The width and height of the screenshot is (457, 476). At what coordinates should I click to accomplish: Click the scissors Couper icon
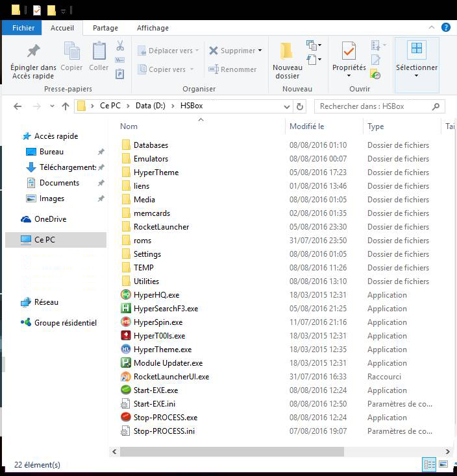click(x=120, y=46)
